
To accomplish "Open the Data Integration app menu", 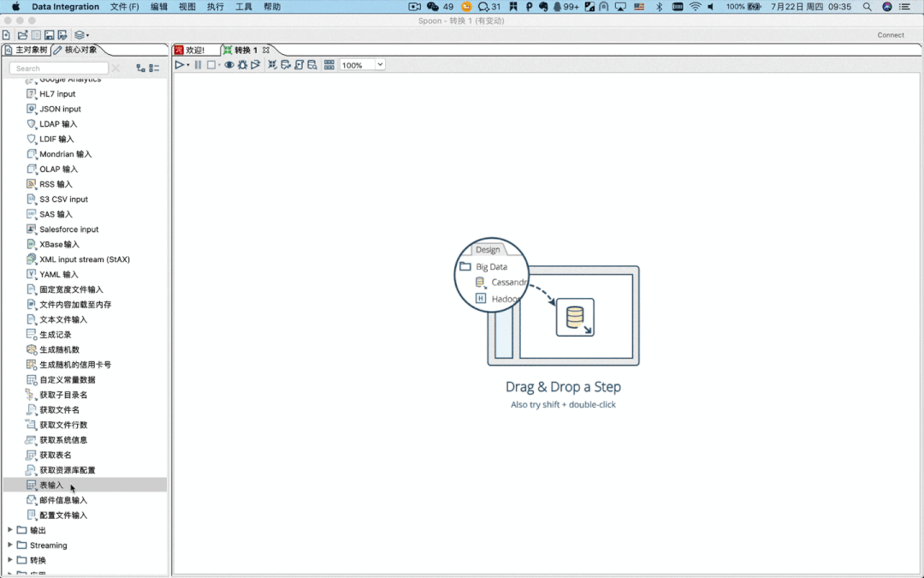I will coord(65,7).
